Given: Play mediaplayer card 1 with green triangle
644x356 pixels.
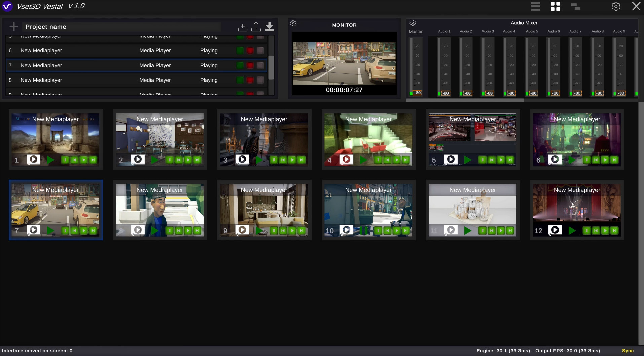Looking at the screenshot, I should click(50, 160).
